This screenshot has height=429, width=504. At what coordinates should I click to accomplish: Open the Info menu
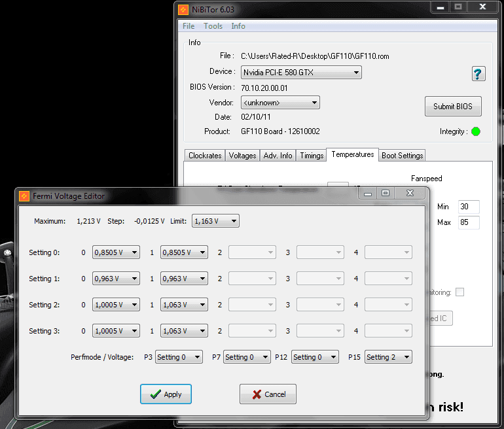[238, 26]
